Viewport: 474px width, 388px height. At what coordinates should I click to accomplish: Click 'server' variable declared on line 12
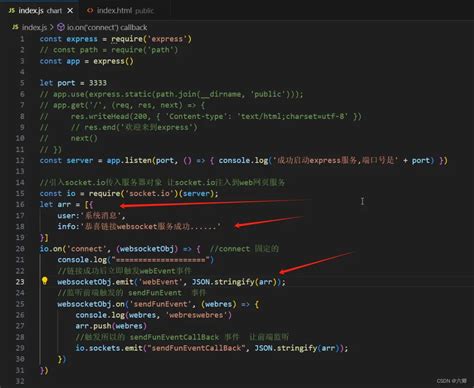(80, 160)
